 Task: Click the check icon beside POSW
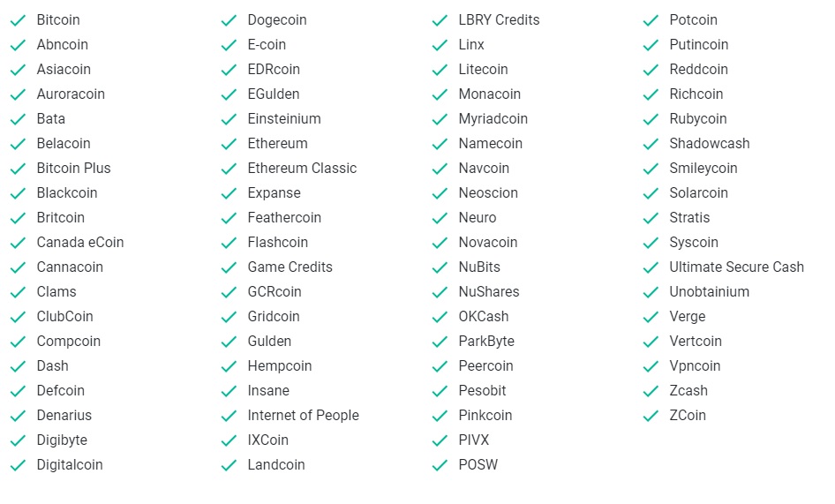[x=440, y=466]
